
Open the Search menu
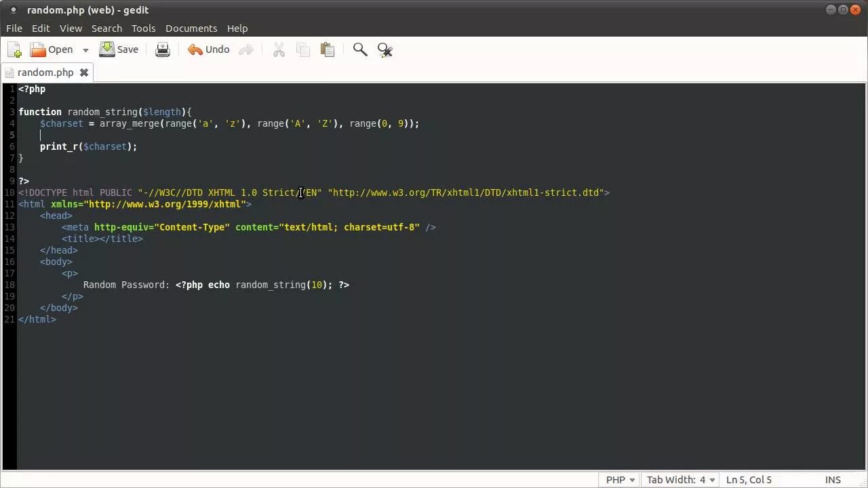pyautogui.click(x=106, y=28)
